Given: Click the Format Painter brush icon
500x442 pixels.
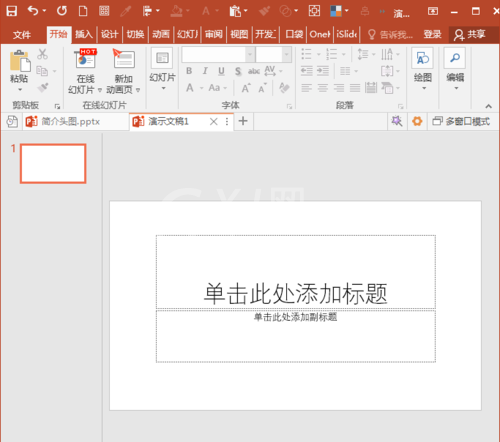Looking at the screenshot, I should (43, 88).
